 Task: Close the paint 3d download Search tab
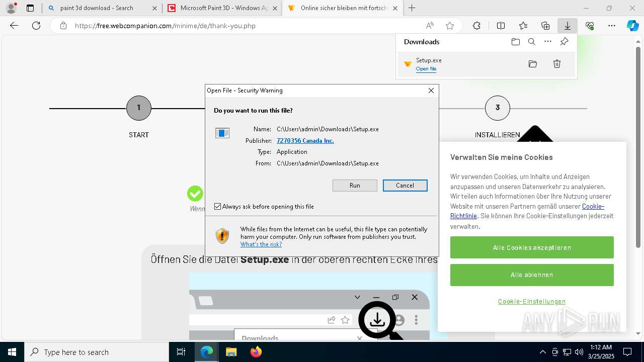coord(154,8)
